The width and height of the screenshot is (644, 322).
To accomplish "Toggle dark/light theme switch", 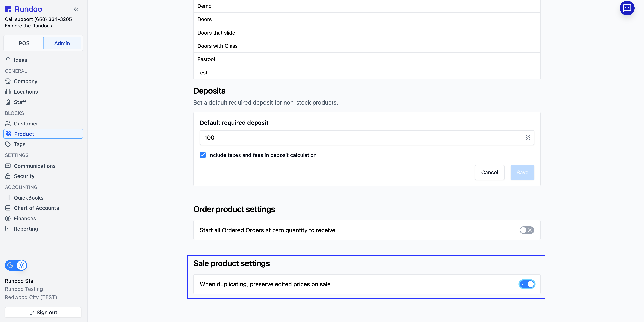I will (x=16, y=265).
